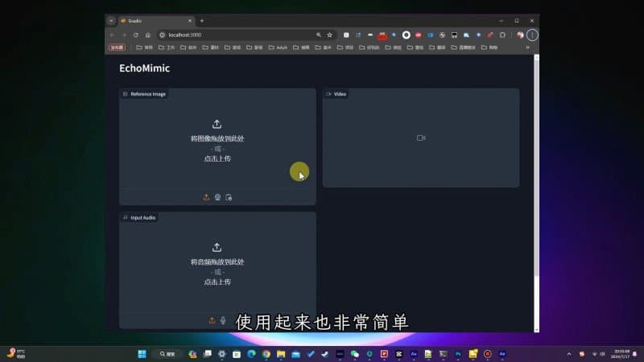Open Settings gear from taskbar

[x=222, y=354]
